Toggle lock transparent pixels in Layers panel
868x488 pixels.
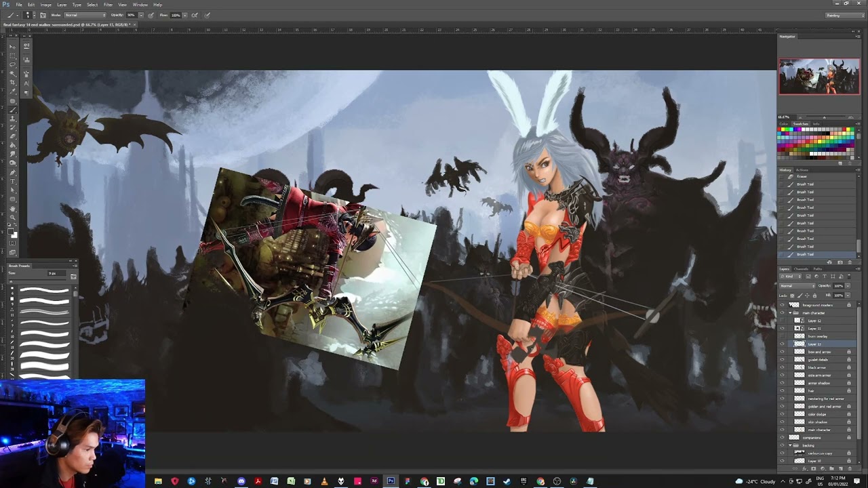coord(791,296)
